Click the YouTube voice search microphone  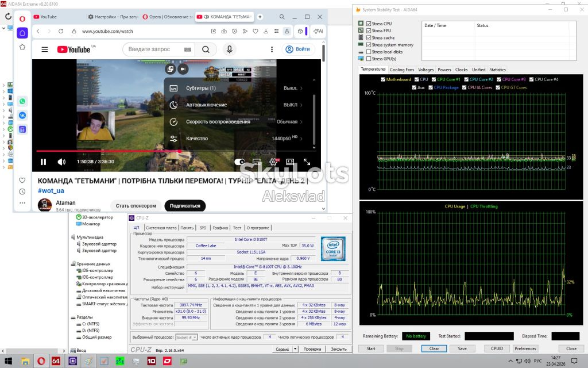[x=230, y=49]
